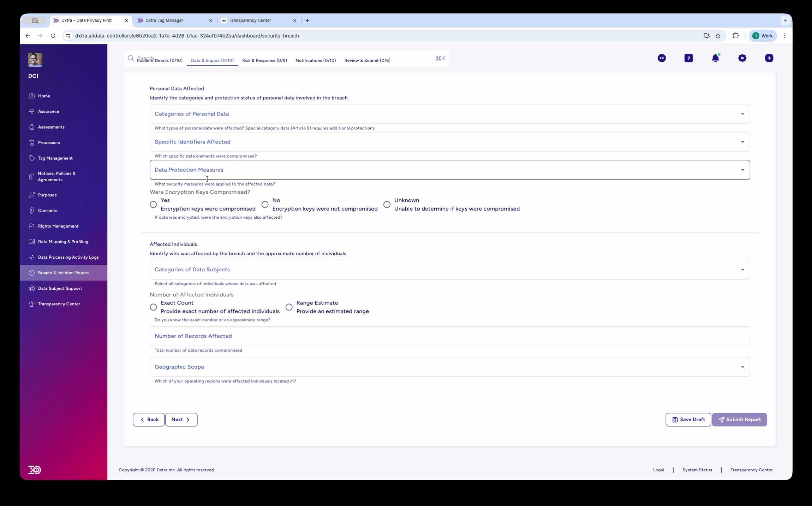Switch to the Risk & Response tab

264,60
